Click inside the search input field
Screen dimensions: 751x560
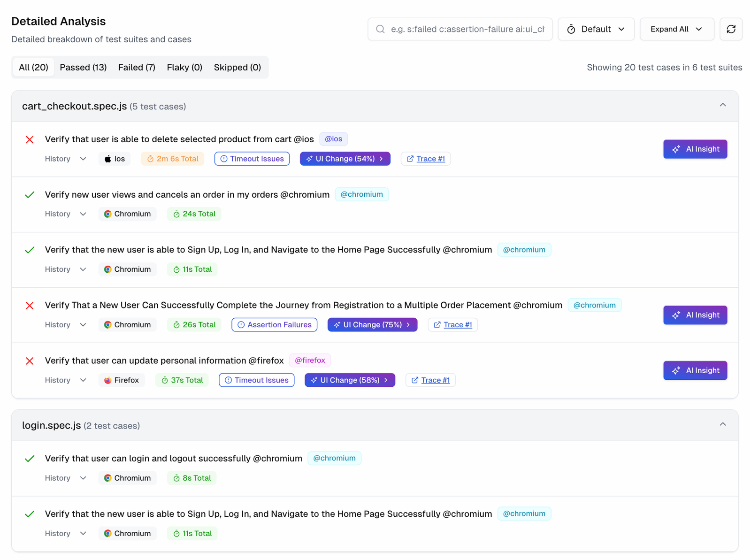click(x=465, y=29)
